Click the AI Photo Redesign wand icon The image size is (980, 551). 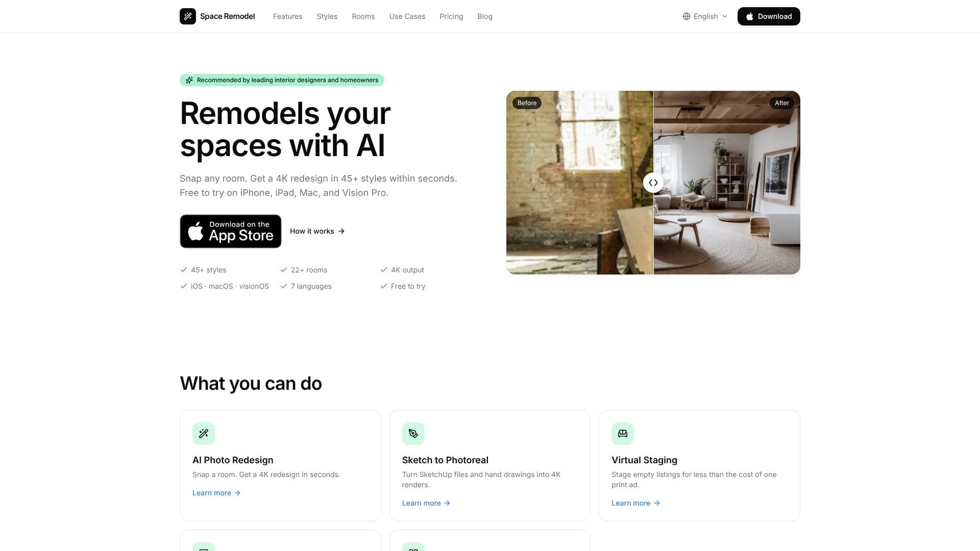tap(204, 434)
